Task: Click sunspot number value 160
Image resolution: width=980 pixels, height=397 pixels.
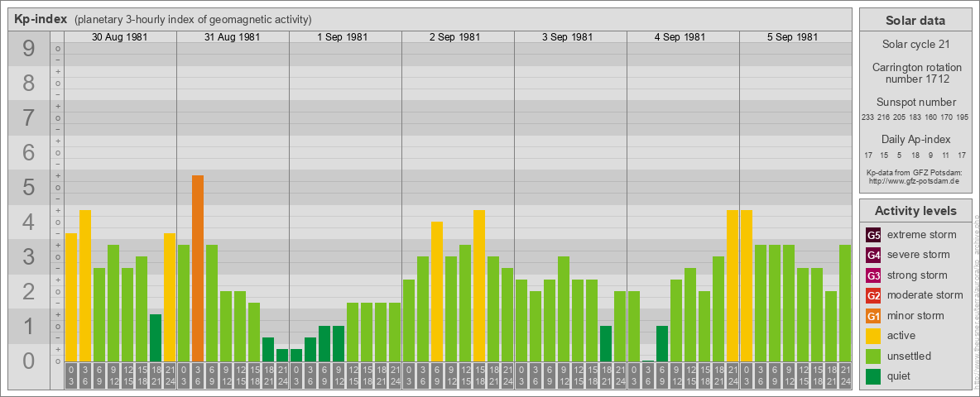Action: tap(930, 117)
